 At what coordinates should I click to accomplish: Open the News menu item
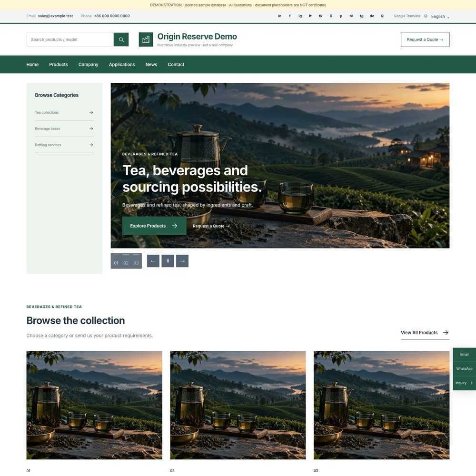pos(151,64)
